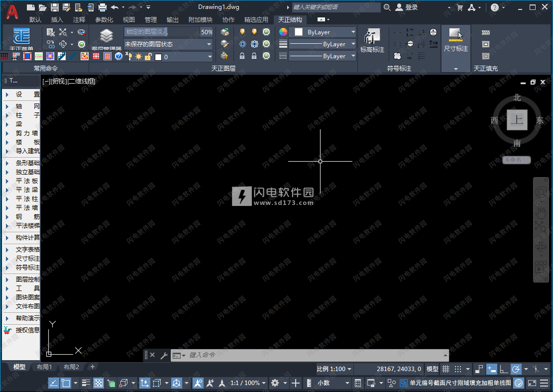The image size is (553, 392).
Task: Click the white color swatch in layer 0 box
Action: (158, 57)
